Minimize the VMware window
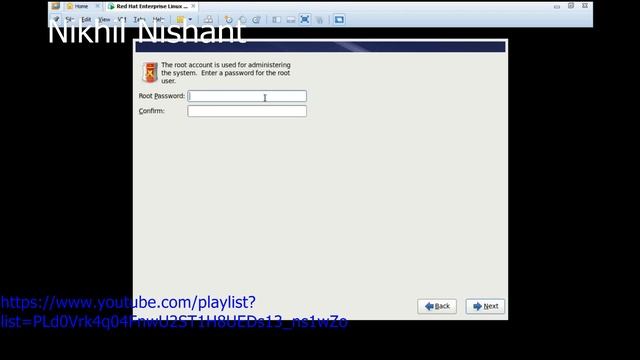 (x=557, y=6)
